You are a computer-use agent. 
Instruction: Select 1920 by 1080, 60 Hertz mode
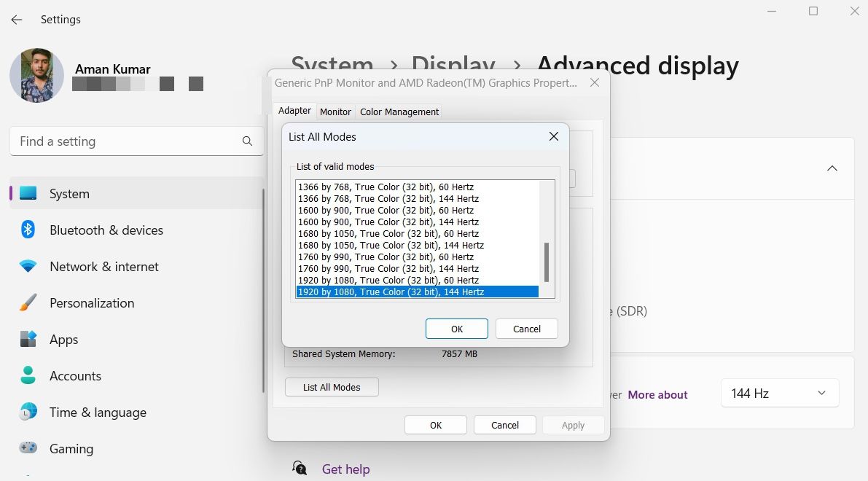point(388,280)
